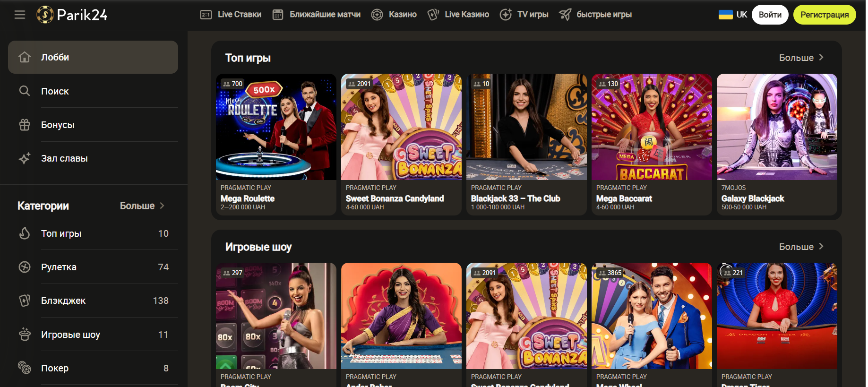Screen dimensions: 868x387
Task: Click the Зал славы sparkle icon
Action: coord(25,158)
